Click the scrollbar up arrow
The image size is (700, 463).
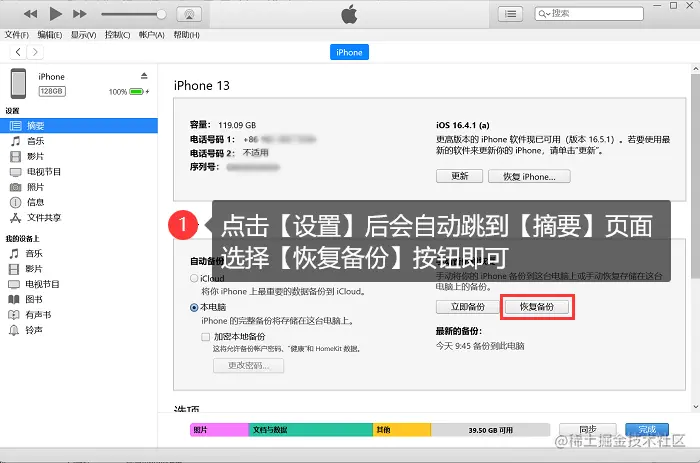696,69
